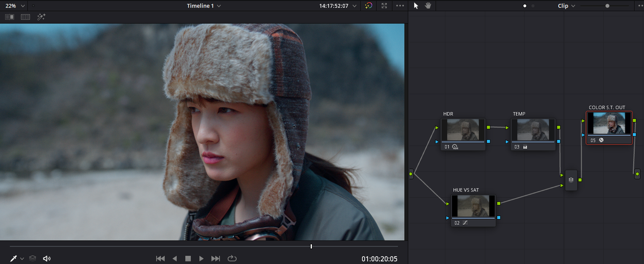
Task: Select the arrow selection tool in node editor
Action: (416, 6)
